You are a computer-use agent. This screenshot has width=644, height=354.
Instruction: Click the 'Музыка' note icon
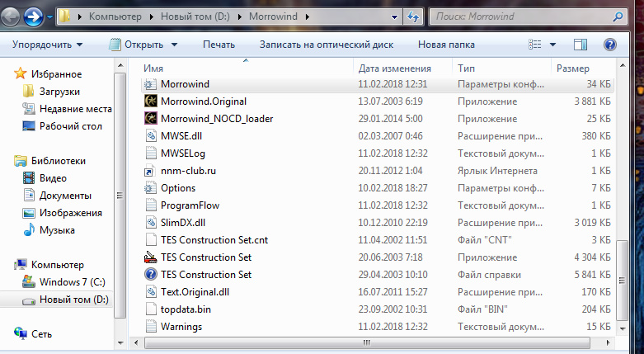coord(29,230)
